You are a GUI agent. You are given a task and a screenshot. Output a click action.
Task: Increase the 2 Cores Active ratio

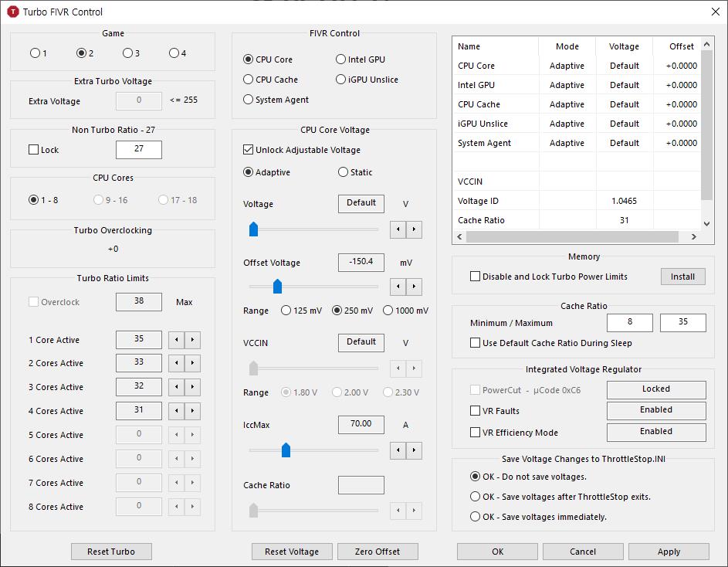192,363
